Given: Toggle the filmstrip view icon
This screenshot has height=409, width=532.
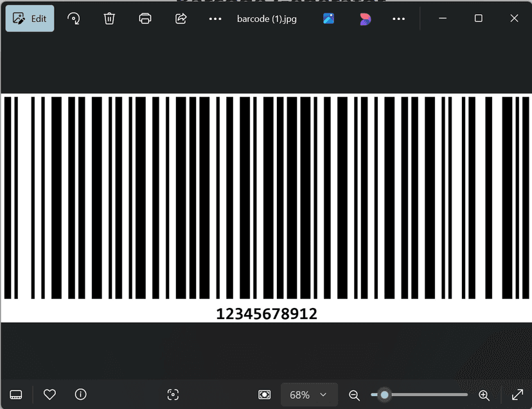Looking at the screenshot, I should pos(16,395).
